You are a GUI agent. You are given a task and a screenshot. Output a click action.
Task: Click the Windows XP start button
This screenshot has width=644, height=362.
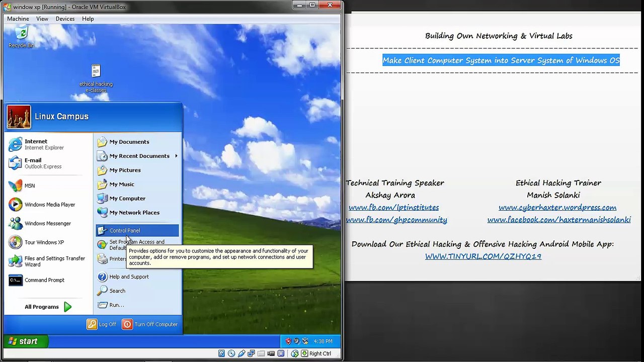[x=26, y=341]
